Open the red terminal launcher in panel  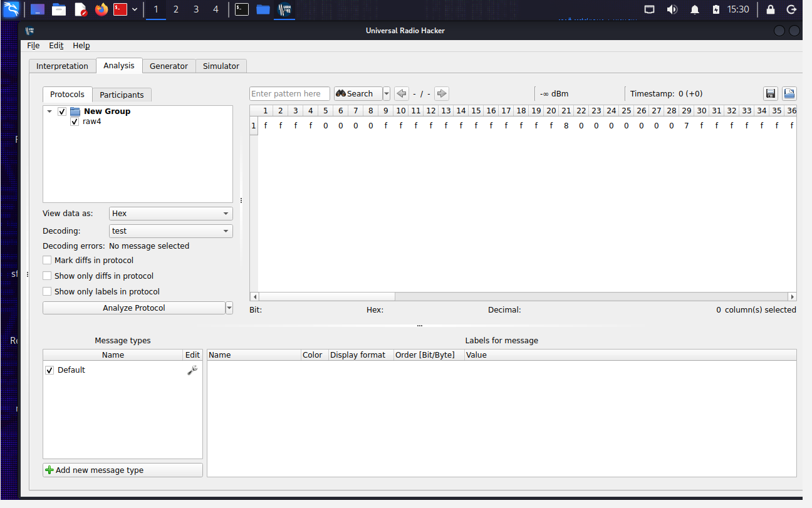coord(120,9)
